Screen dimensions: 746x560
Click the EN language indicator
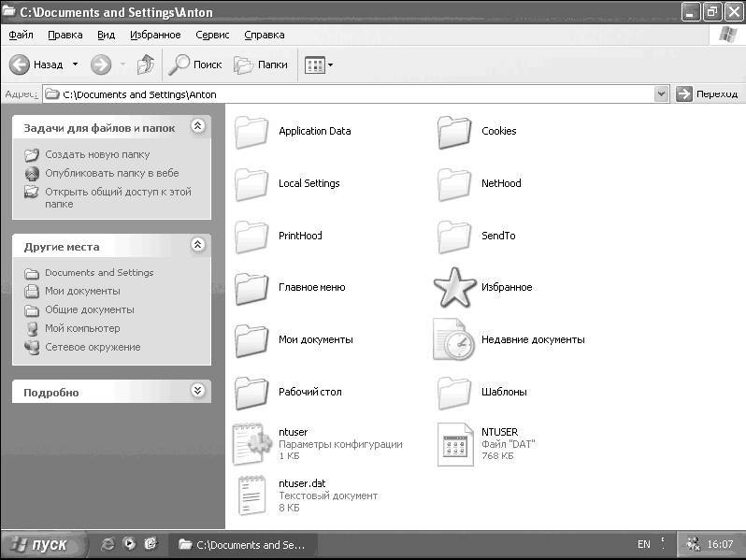coord(644,544)
